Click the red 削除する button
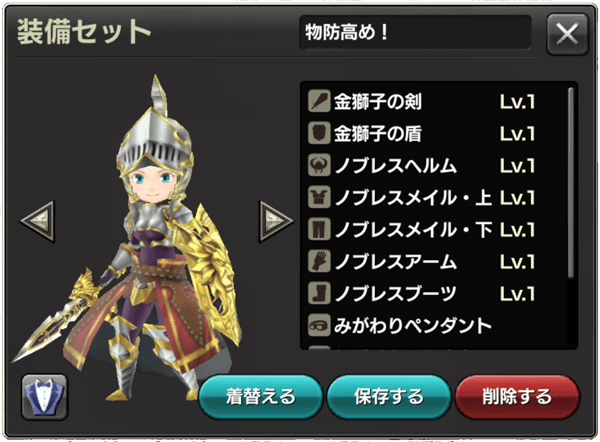The width and height of the screenshot is (600, 442). [x=517, y=397]
